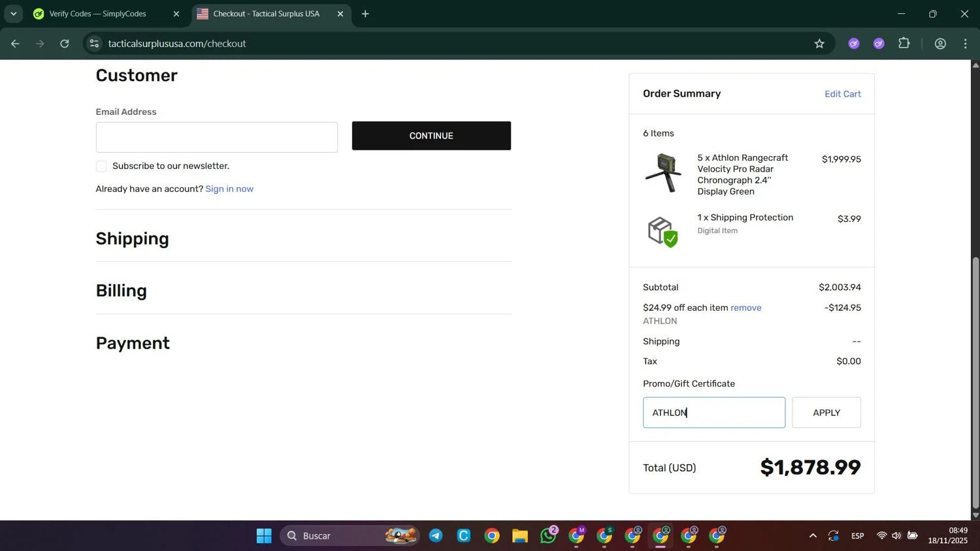
Task: Expand the tab search dropdown arrow
Action: coord(13,14)
